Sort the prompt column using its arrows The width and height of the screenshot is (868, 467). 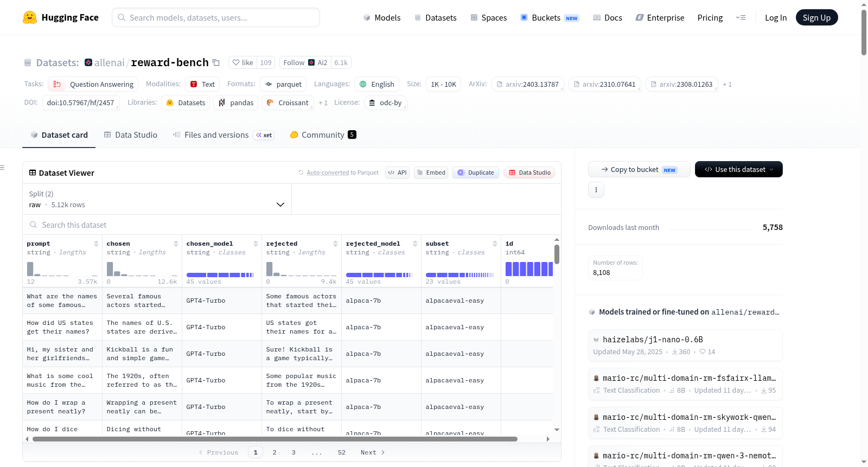[x=96, y=244]
